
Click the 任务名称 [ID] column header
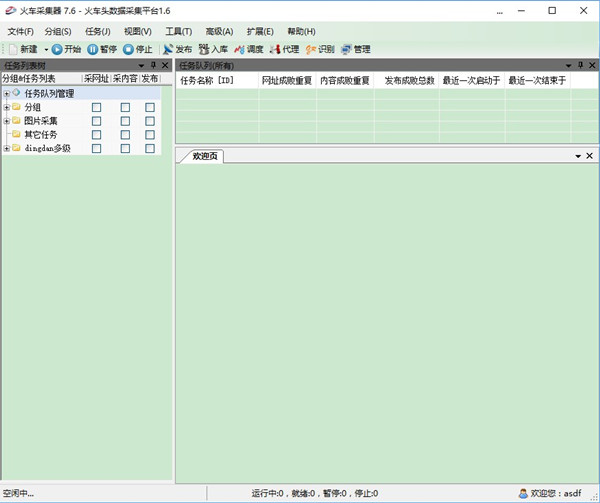coord(206,80)
